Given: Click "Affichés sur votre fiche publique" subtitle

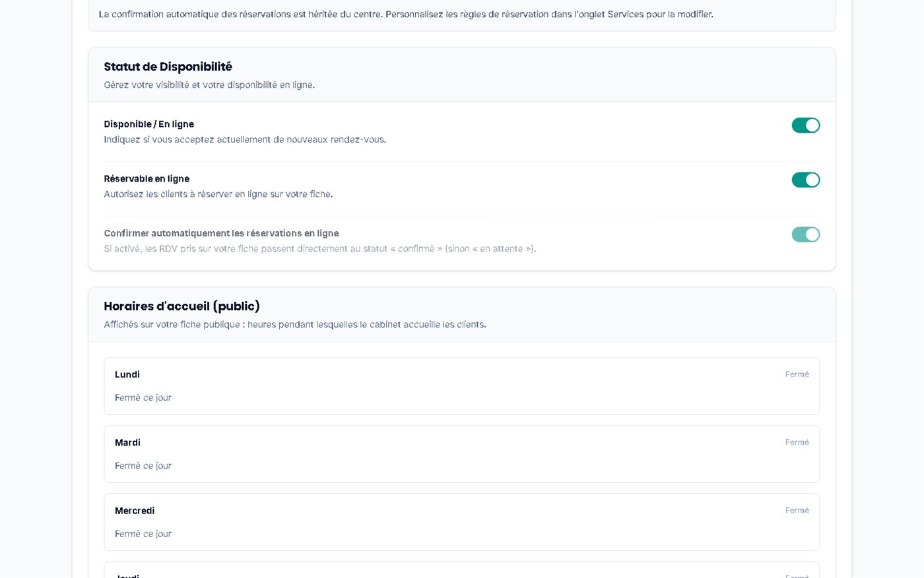Looking at the screenshot, I should coord(295,324).
